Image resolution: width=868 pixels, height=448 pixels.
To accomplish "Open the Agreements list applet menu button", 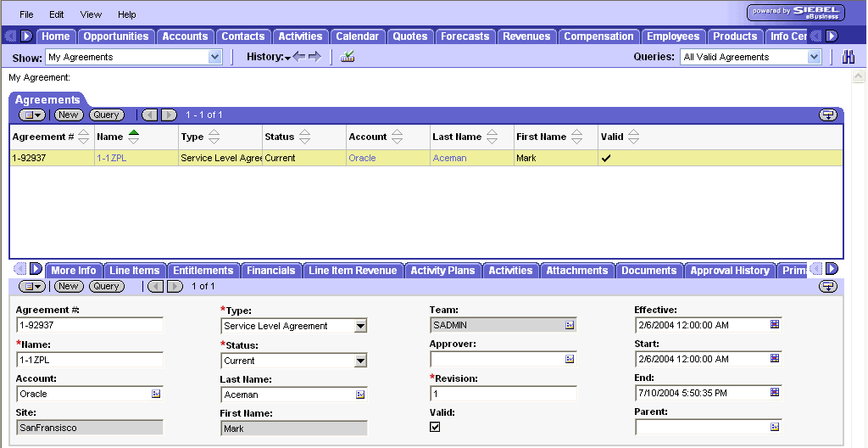I will [32, 115].
